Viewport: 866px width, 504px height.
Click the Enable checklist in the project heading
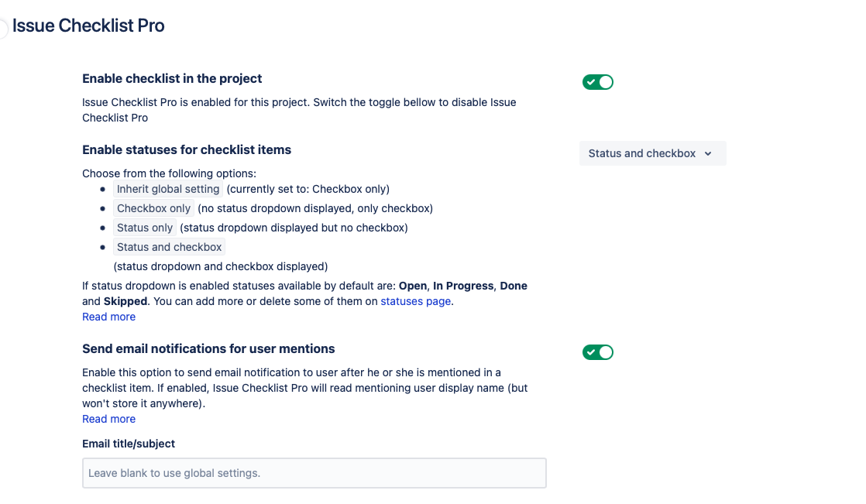(x=172, y=78)
